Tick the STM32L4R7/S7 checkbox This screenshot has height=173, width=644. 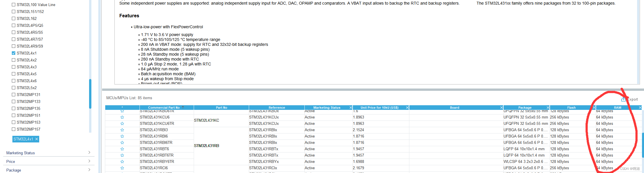(14, 39)
